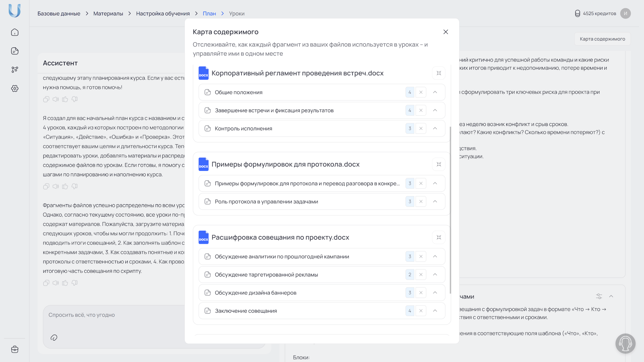
Task: Open the documents icon in sidebar
Action: pyautogui.click(x=15, y=51)
